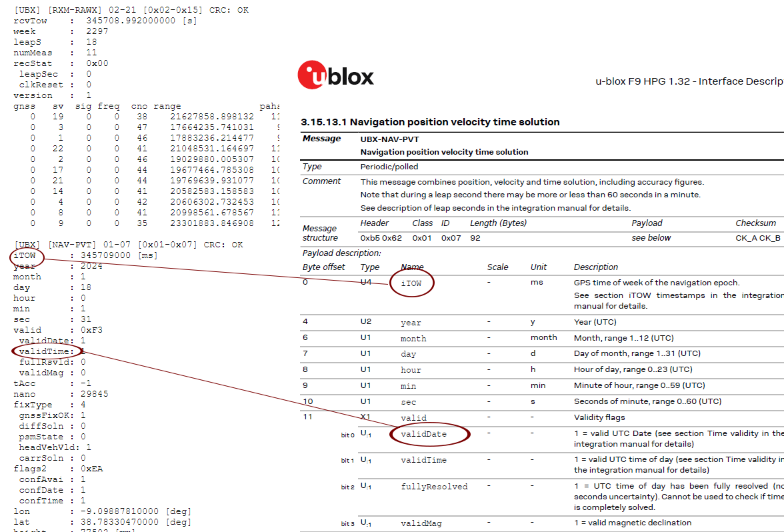Select the circled iTOW field name
The width and height of the screenshot is (784, 532).
pyautogui.click(x=413, y=283)
